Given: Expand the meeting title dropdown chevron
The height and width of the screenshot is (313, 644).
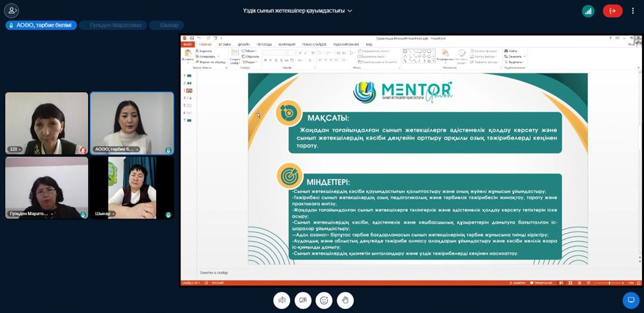Looking at the screenshot, I should point(350,11).
